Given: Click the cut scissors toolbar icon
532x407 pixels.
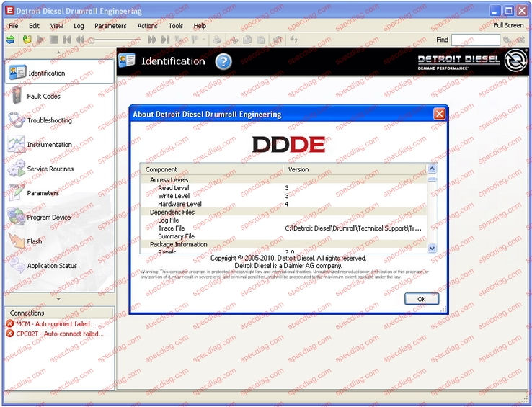Looking at the screenshot, I should pyautogui.click(x=234, y=40).
